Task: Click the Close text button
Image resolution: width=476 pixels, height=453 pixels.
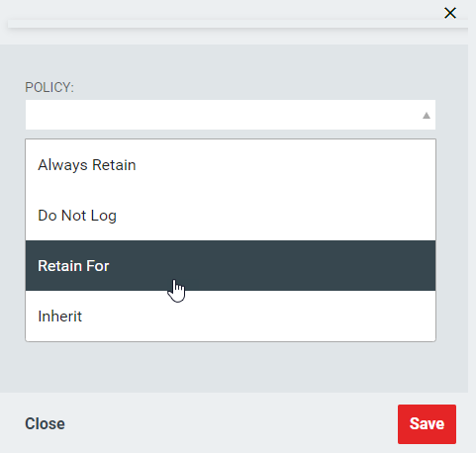Action: pyautogui.click(x=45, y=423)
